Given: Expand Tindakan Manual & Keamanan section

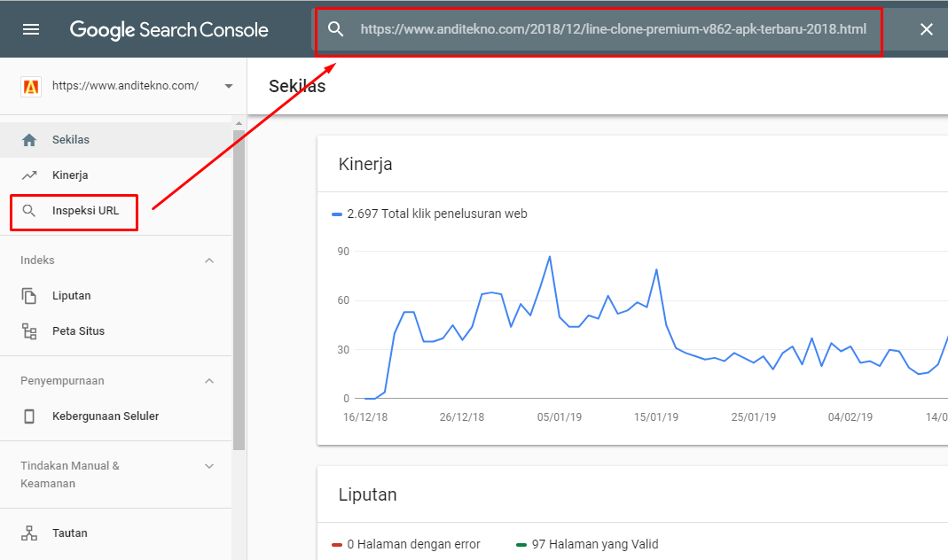Looking at the screenshot, I should (209, 466).
